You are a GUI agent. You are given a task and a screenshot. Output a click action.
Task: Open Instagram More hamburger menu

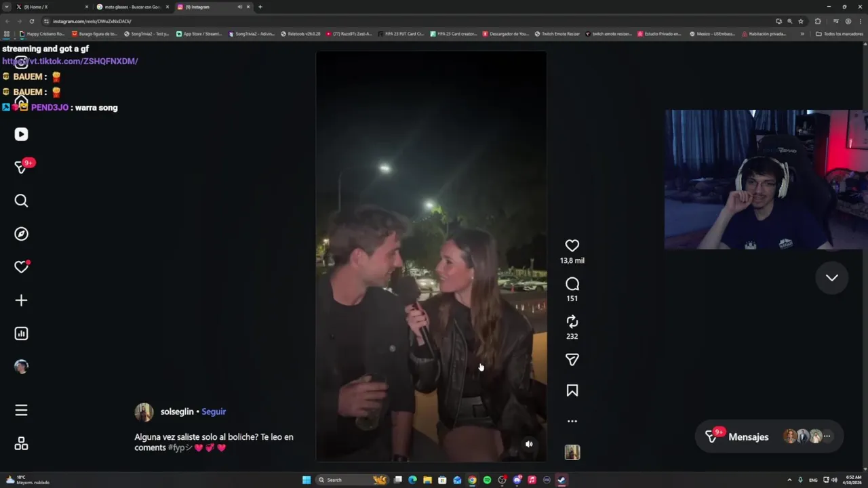pos(21,410)
